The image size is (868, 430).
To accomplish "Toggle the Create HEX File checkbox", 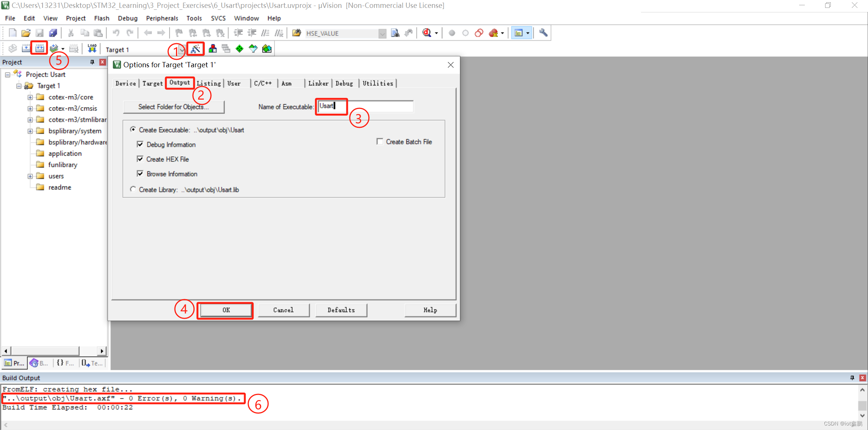I will click(x=140, y=159).
